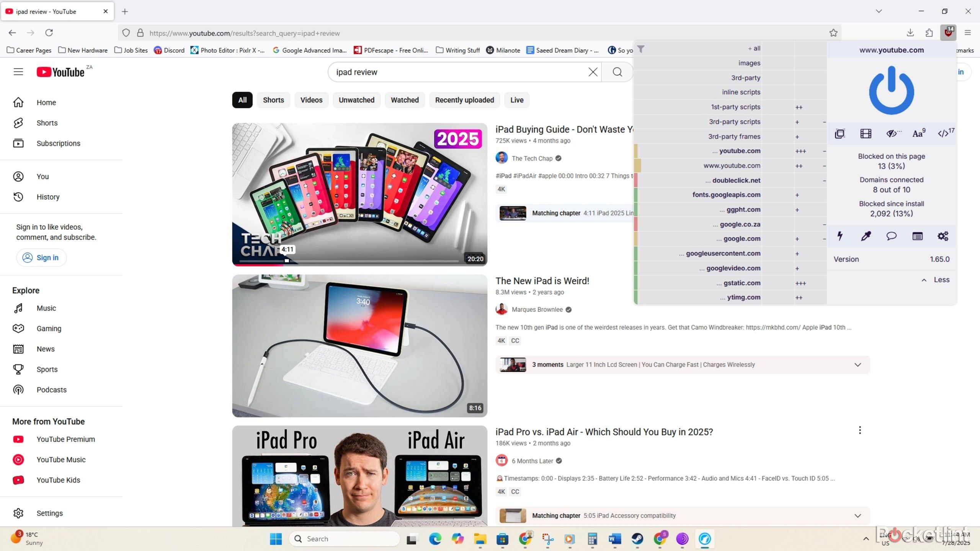Select the All filter chip
Screen dimensions: 980x551
click(242, 100)
